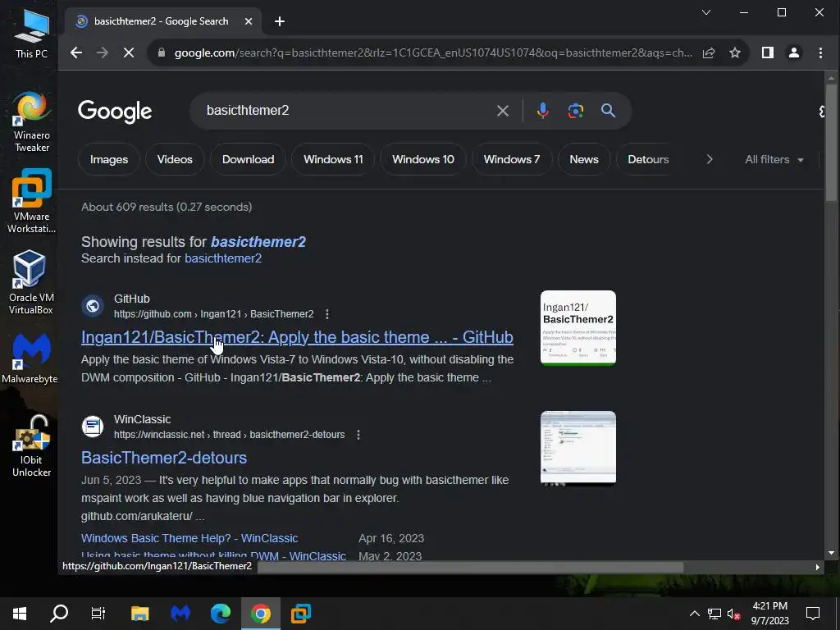Select the Windows 11 filter chip

(333, 159)
